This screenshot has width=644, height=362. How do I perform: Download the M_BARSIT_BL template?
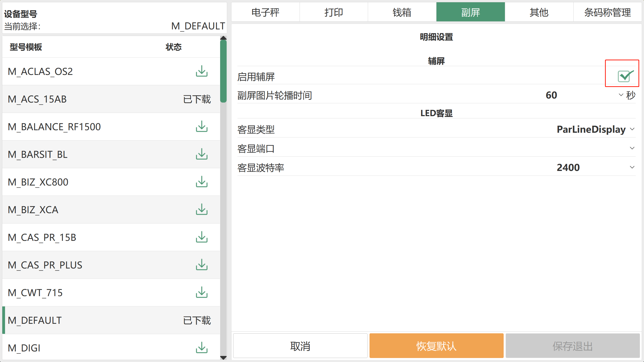pyautogui.click(x=202, y=154)
